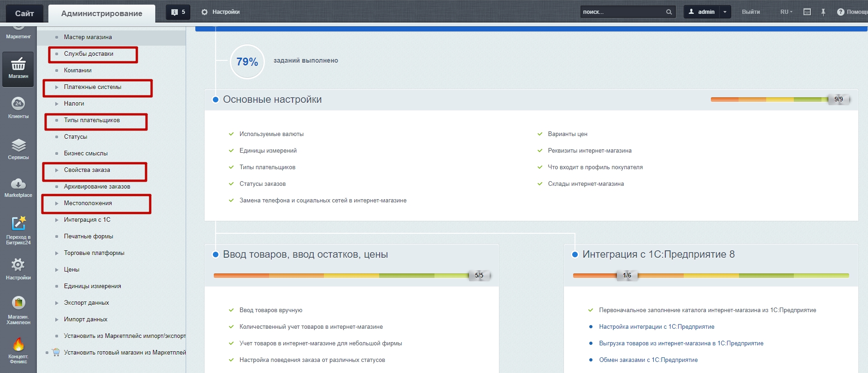Expand Импорт данных tree node
This screenshot has height=373, width=868.
pos(57,320)
